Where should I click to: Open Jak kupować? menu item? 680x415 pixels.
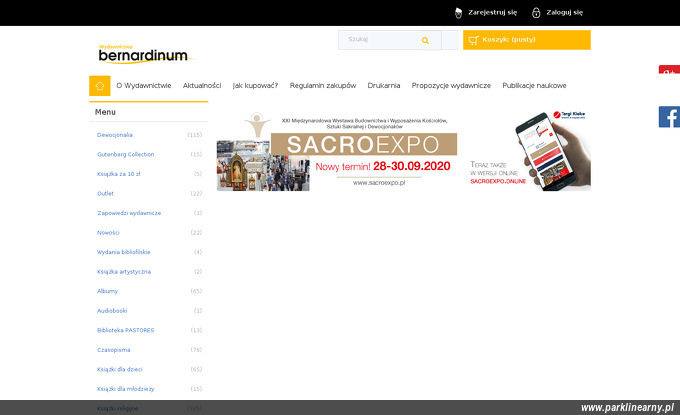tap(255, 86)
